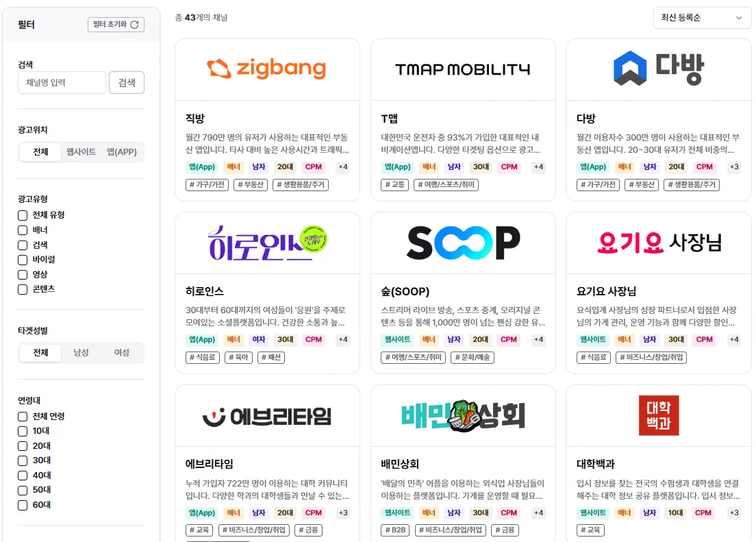The image size is (756, 542).
Task: Expand +4 tags on the 배민상회 card
Action: pos(538,513)
